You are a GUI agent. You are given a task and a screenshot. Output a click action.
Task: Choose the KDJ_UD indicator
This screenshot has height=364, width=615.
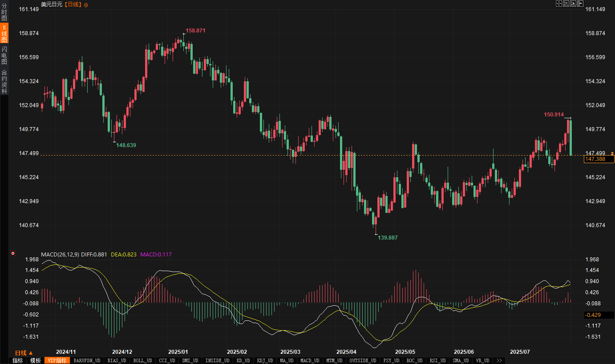tap(266, 360)
